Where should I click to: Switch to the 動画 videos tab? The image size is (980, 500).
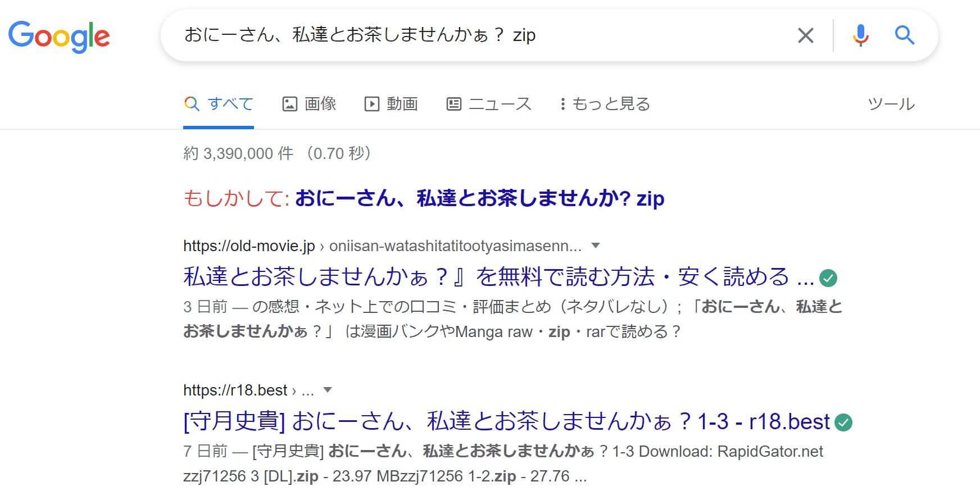coord(391,104)
